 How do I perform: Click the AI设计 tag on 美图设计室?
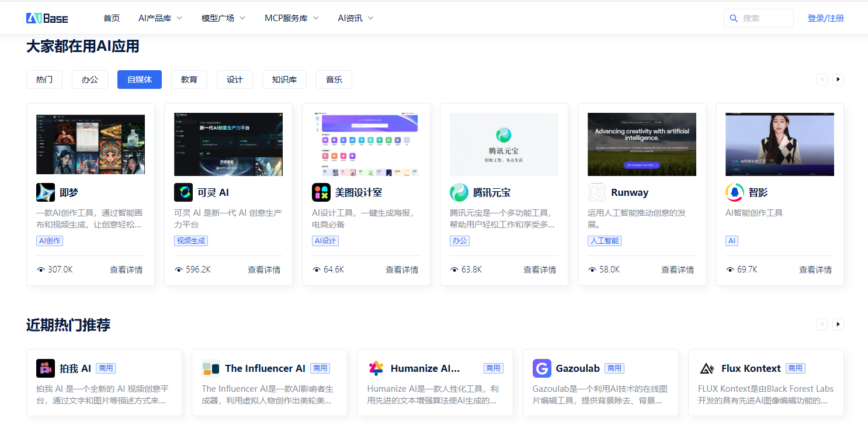(325, 241)
